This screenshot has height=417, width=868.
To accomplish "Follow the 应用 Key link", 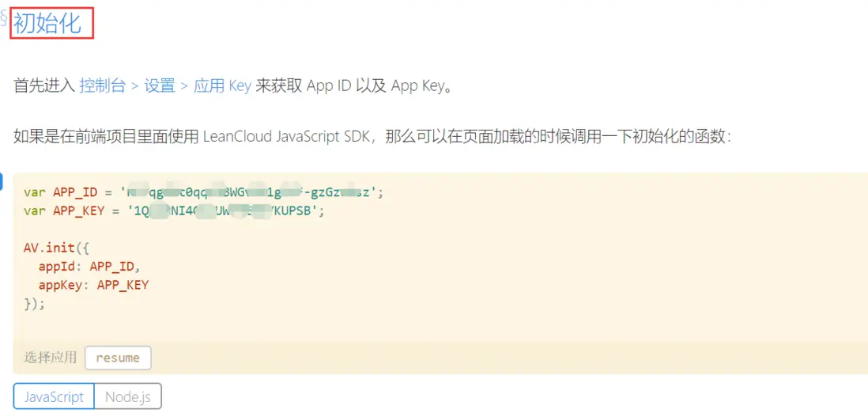I will 222,85.
